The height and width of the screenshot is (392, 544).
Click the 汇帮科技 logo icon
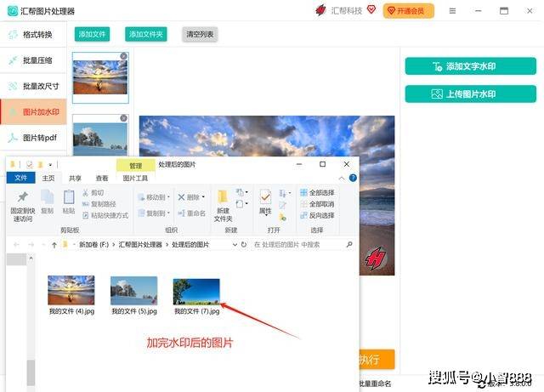(x=320, y=10)
